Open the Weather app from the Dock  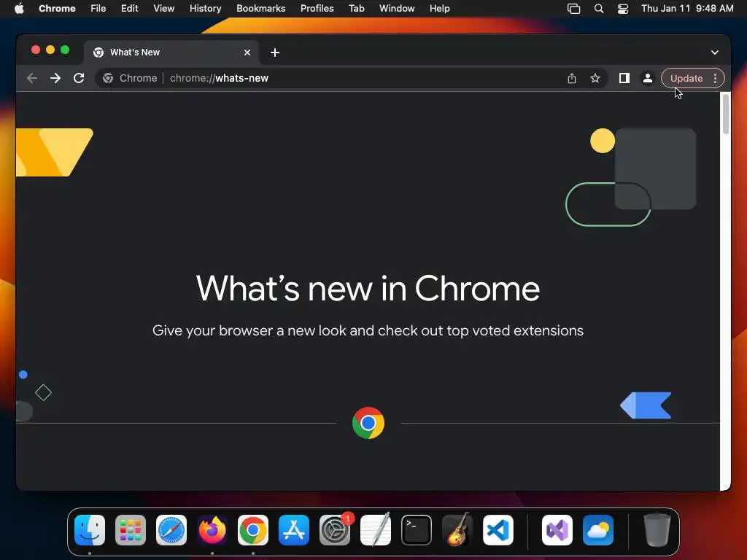(x=598, y=530)
